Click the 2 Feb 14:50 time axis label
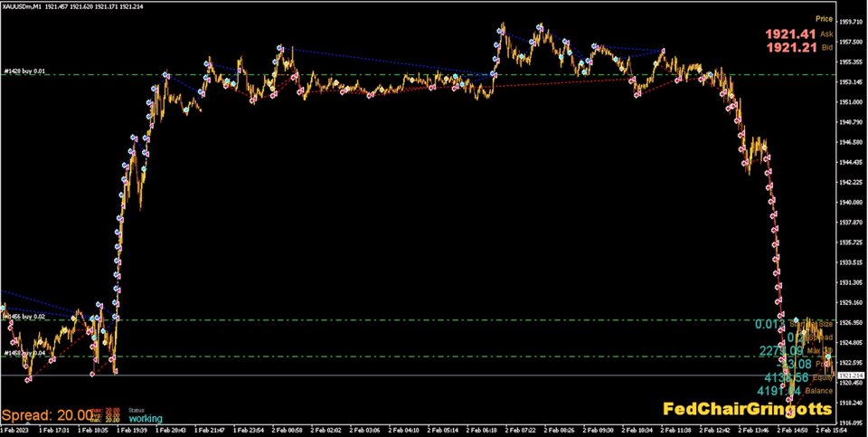The image size is (868, 437). tap(793, 430)
